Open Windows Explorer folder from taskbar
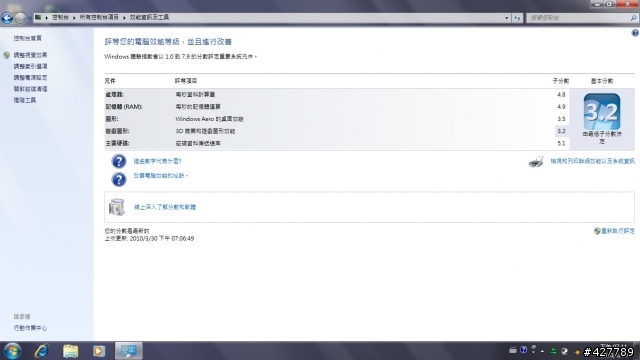The width and height of the screenshot is (640, 360). coord(71,351)
